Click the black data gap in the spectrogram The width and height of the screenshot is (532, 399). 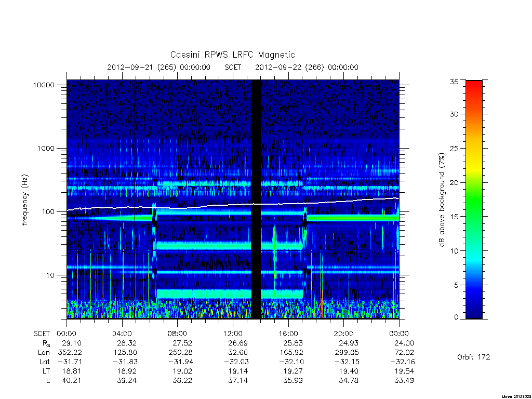[x=256, y=199]
